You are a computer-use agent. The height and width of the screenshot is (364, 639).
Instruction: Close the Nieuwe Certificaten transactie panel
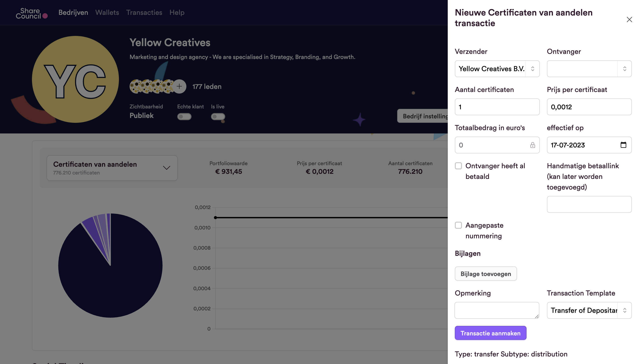pos(629,20)
